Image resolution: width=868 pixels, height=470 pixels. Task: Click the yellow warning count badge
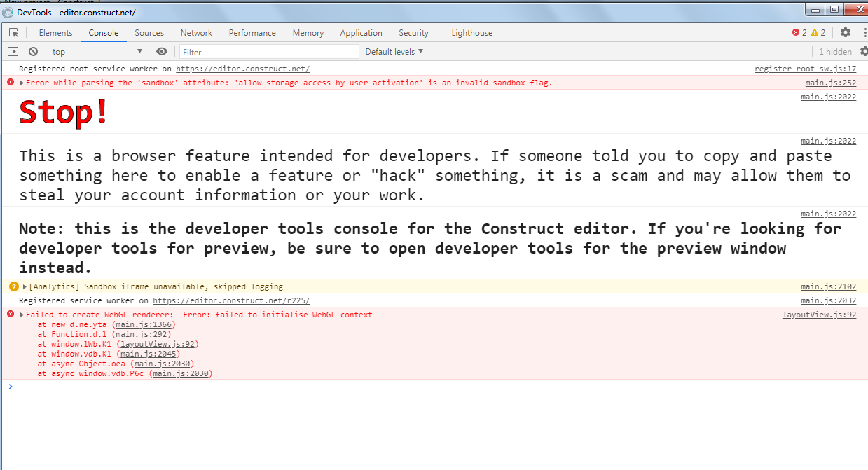pos(818,33)
